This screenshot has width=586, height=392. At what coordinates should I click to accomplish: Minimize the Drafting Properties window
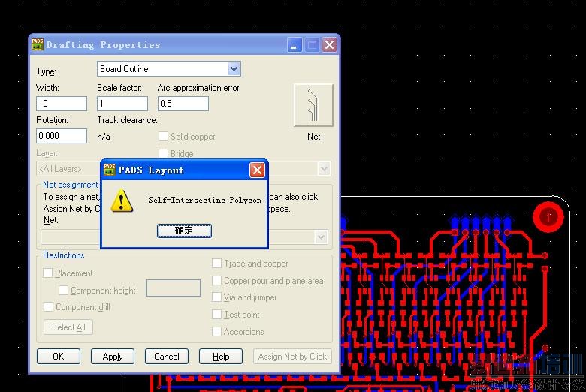[294, 45]
